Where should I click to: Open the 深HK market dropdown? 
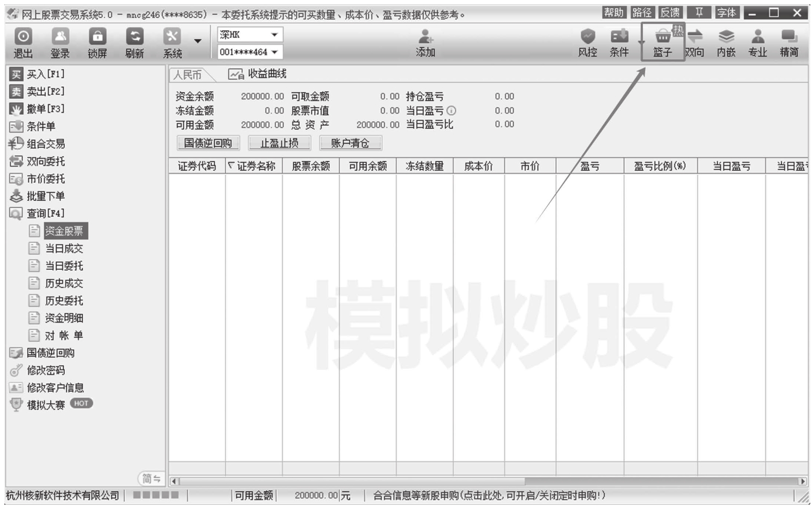coord(250,34)
